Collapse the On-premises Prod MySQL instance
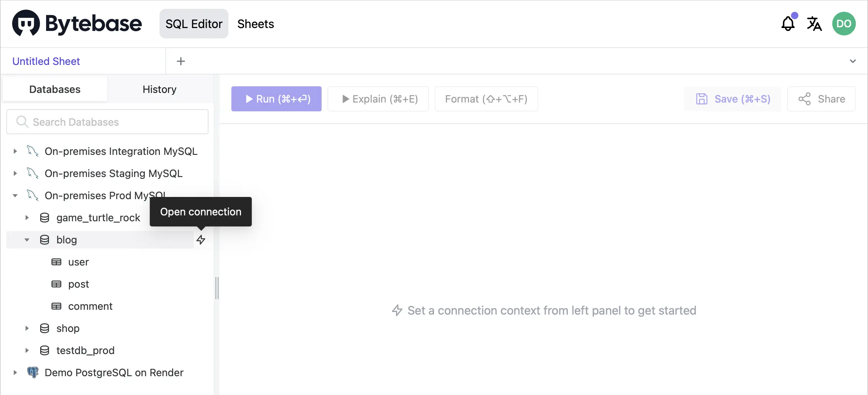The height and width of the screenshot is (395, 868). pyautogui.click(x=15, y=195)
